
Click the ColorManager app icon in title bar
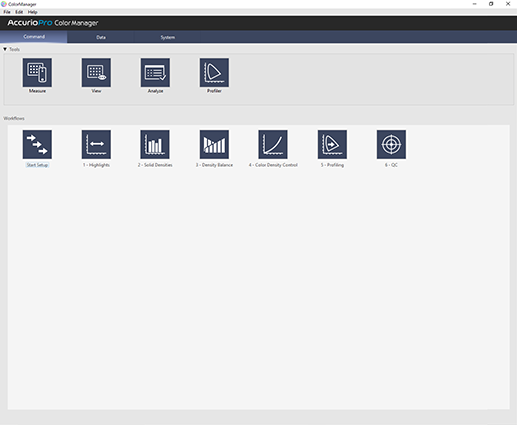4,4
